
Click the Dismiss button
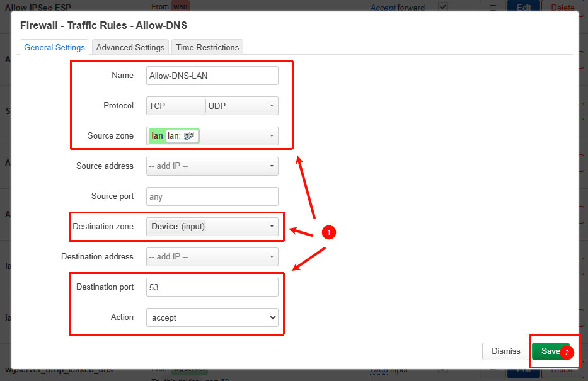pos(505,351)
